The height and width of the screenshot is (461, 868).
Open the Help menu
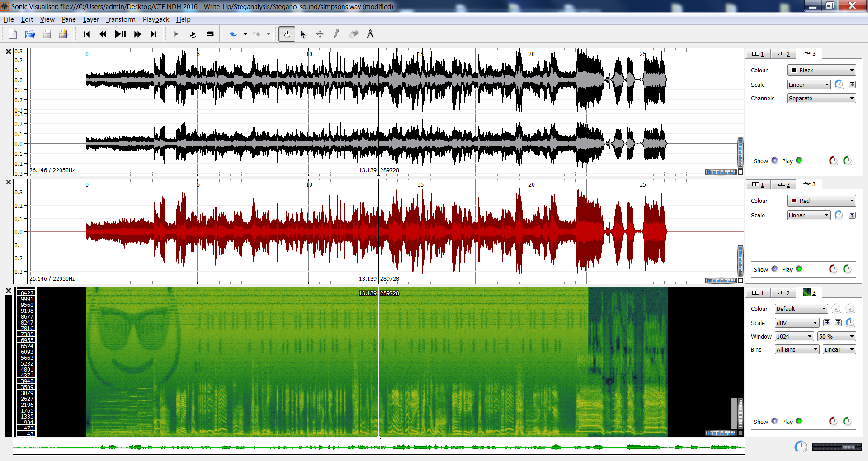[184, 19]
